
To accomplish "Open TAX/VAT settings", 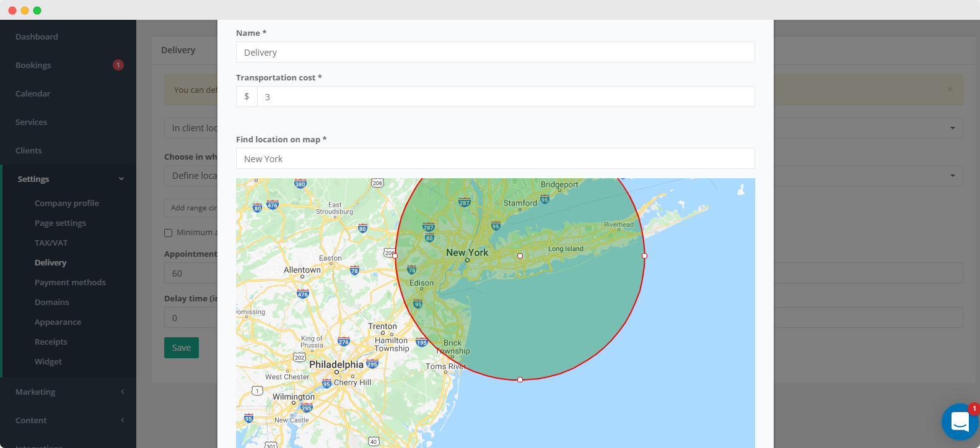I will click(x=51, y=243).
